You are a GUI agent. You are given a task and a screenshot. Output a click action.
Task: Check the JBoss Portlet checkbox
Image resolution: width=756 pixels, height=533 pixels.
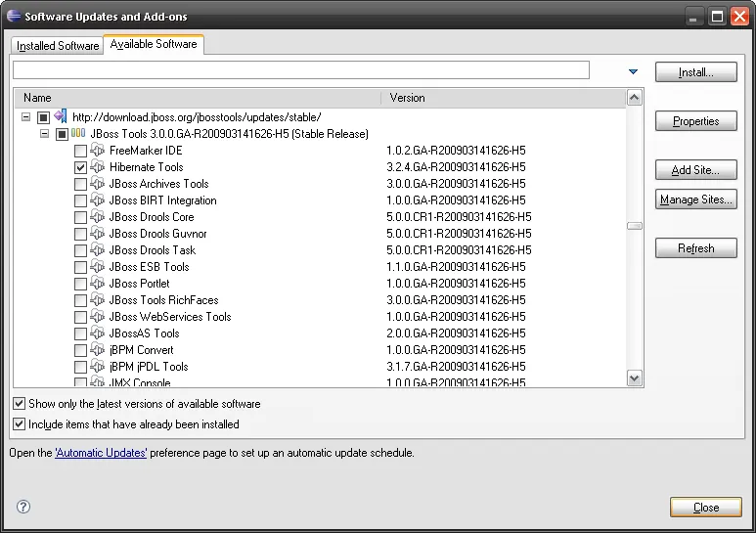[80, 284]
